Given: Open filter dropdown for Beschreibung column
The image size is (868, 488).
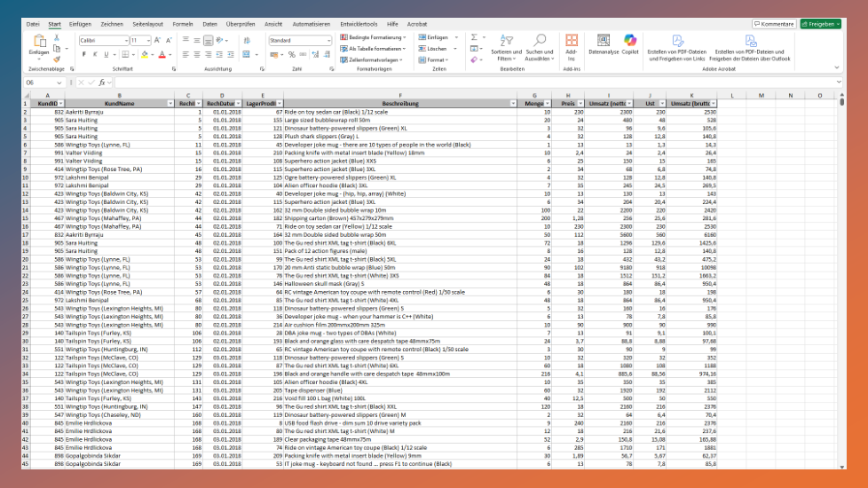Looking at the screenshot, I should click(513, 104).
